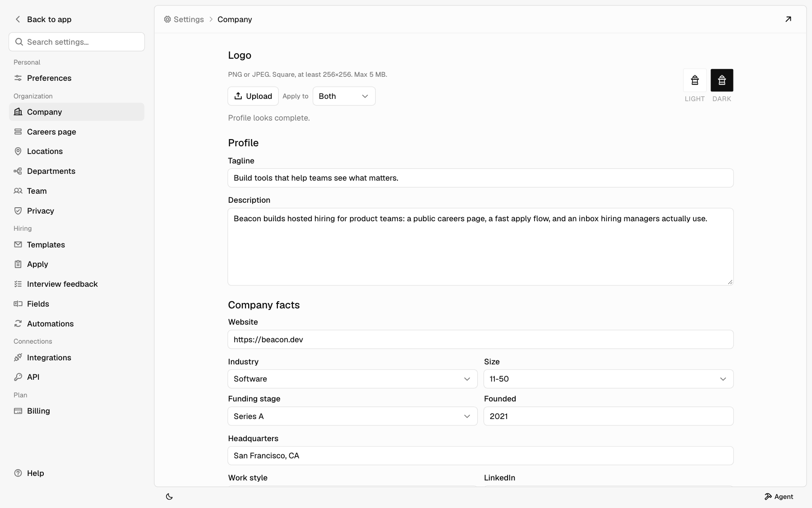Expand the Funding stage Series A dropdown
This screenshot has width=812, height=508.
coord(352,416)
